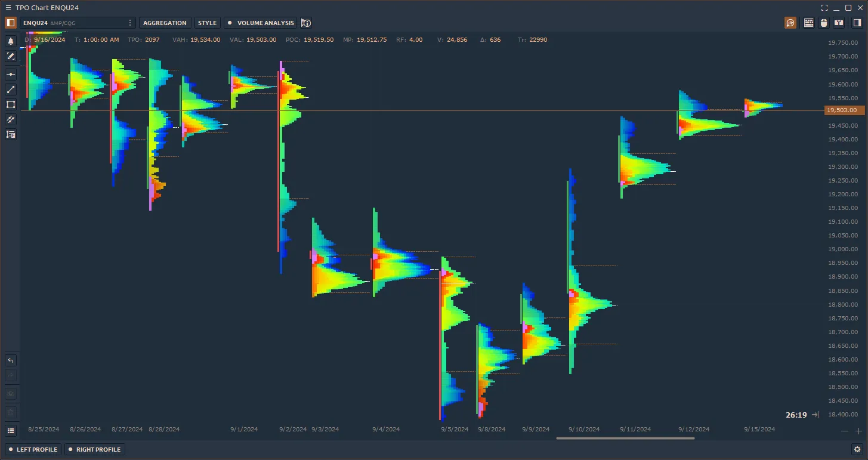Click the mouse trading icon
The image size is (868, 460).
click(x=824, y=23)
